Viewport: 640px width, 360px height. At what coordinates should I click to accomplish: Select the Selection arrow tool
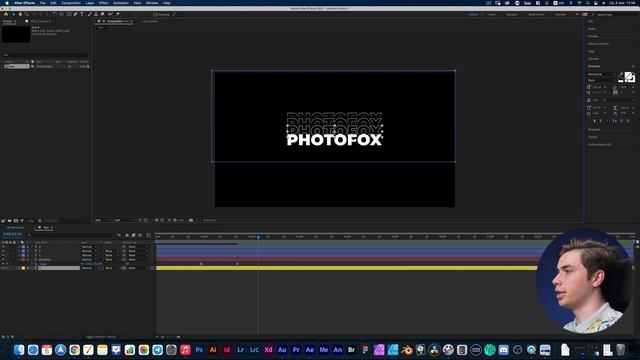coord(13,14)
